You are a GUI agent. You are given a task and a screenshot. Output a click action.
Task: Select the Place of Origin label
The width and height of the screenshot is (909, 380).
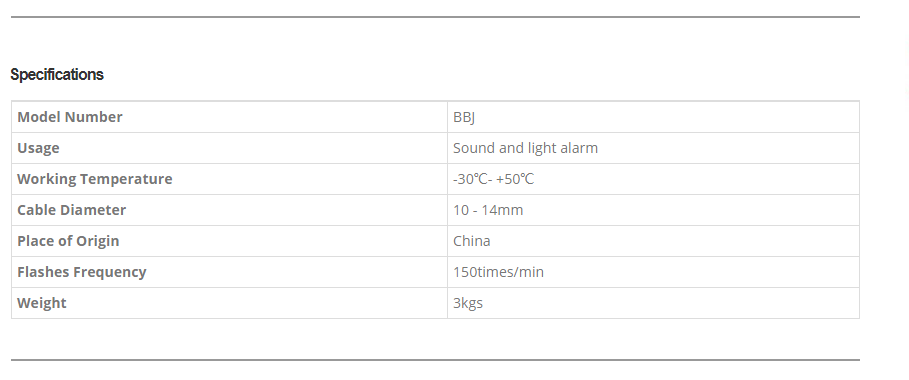pos(68,241)
